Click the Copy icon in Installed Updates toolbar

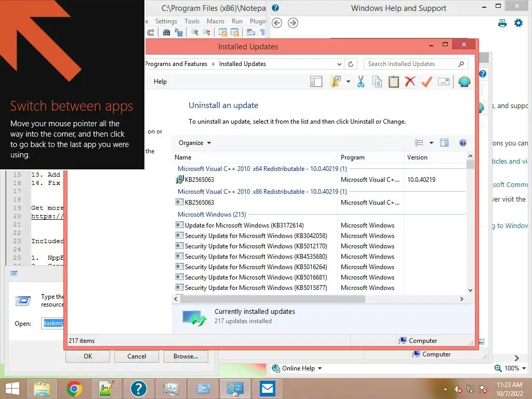tap(377, 82)
